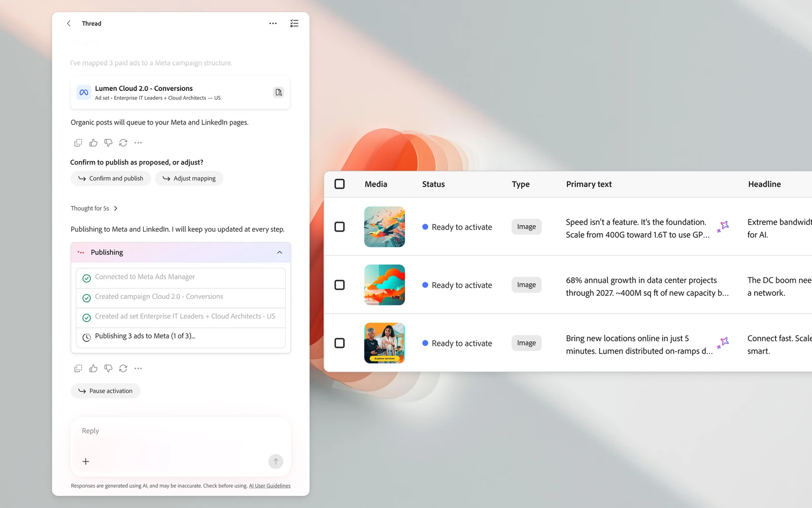Open the abstract birds media thumbnail
The image size is (812, 508).
pyautogui.click(x=385, y=227)
